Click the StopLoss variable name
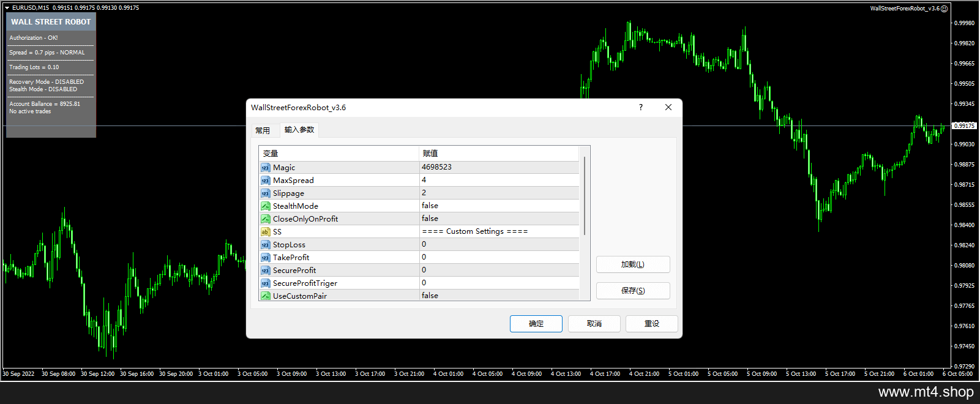This screenshot has width=980, height=404. (x=289, y=245)
